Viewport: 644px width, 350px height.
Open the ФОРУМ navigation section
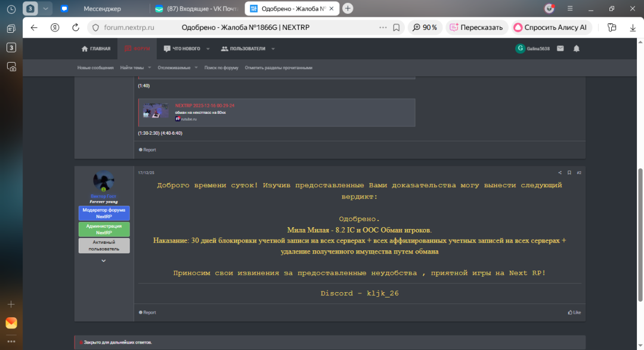click(137, 49)
